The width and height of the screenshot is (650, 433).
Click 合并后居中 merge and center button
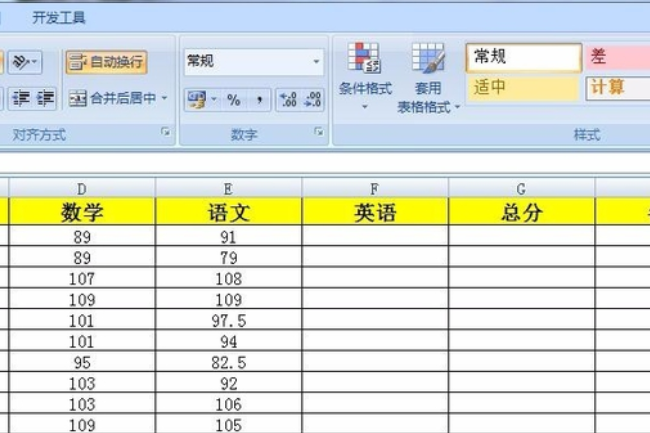click(x=112, y=99)
